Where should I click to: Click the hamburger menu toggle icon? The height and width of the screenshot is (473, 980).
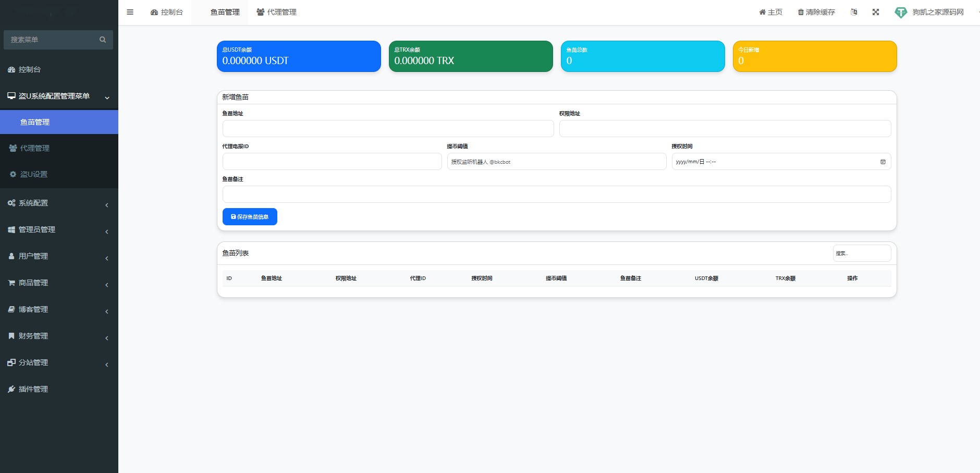[x=130, y=12]
